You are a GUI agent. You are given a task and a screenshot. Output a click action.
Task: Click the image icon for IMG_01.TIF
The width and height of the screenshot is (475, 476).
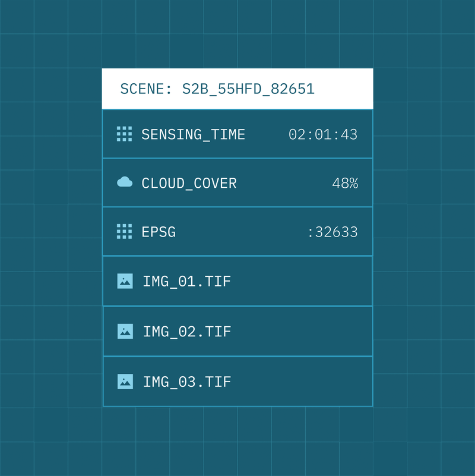click(125, 281)
